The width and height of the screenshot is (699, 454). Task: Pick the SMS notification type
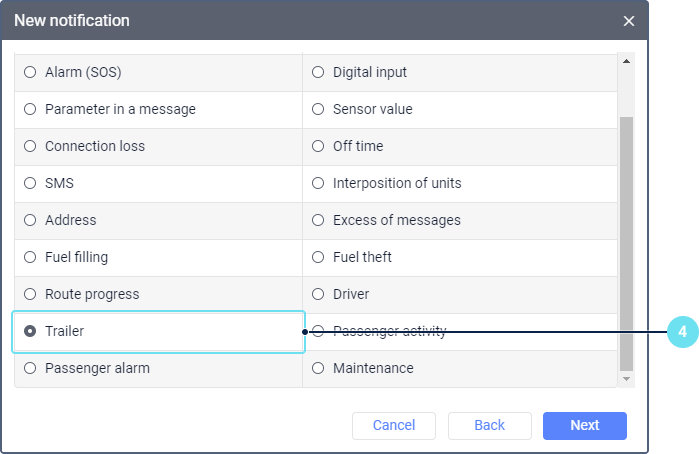click(x=30, y=183)
